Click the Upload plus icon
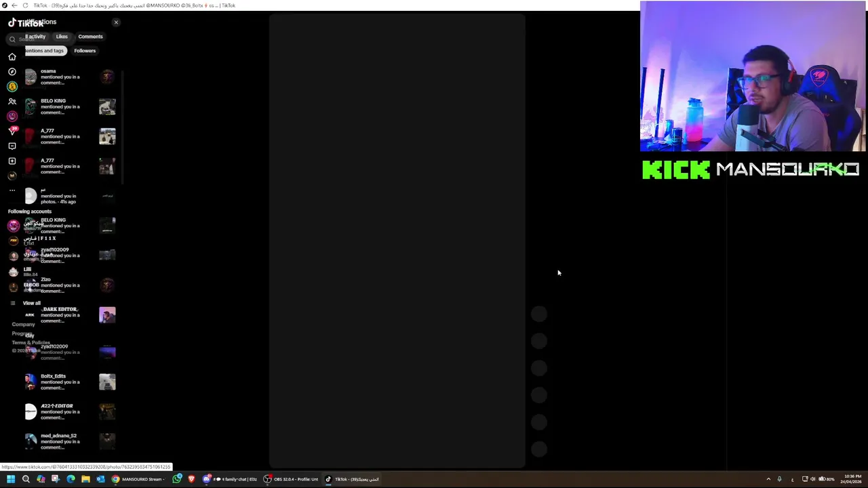This screenshot has height=488, width=868. tap(12, 161)
